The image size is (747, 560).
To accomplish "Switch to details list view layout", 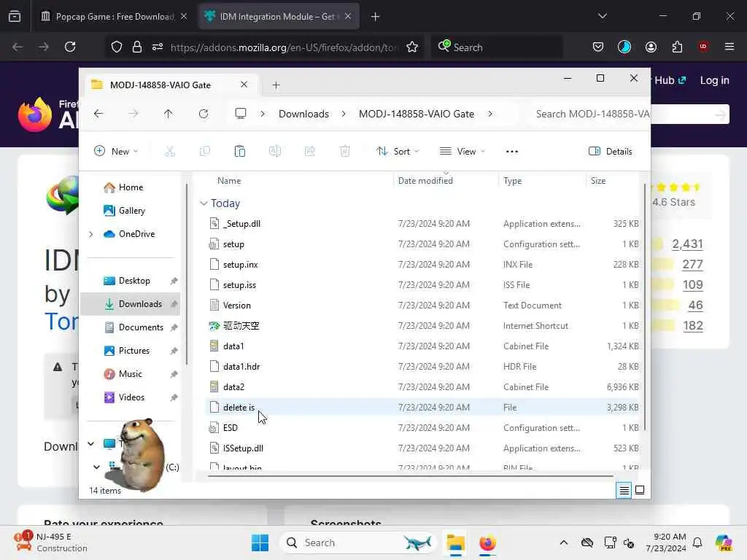I will click(624, 490).
